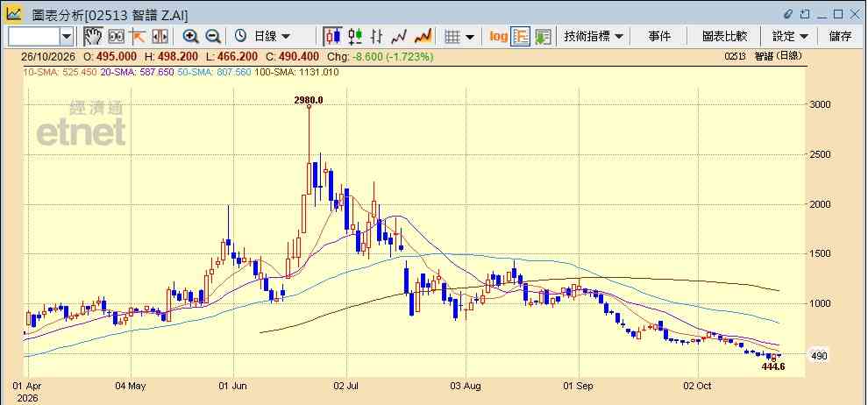Zoom out of the chart

tap(213, 37)
